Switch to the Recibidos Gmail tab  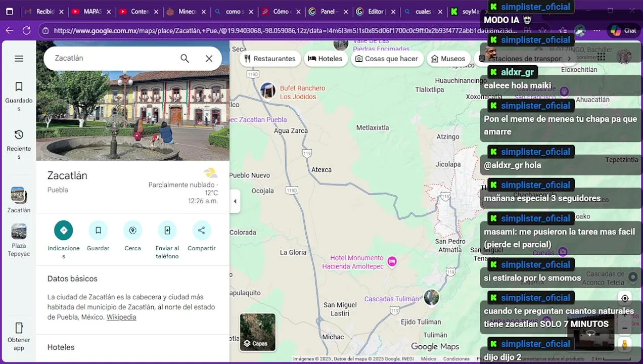[43, 11]
